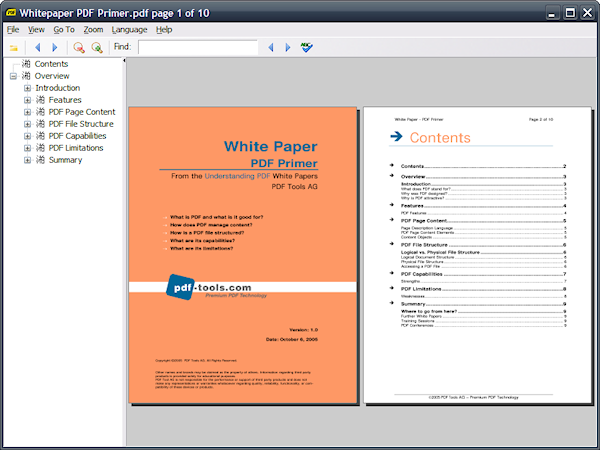Click the zoom in magnifier icon

97,47
